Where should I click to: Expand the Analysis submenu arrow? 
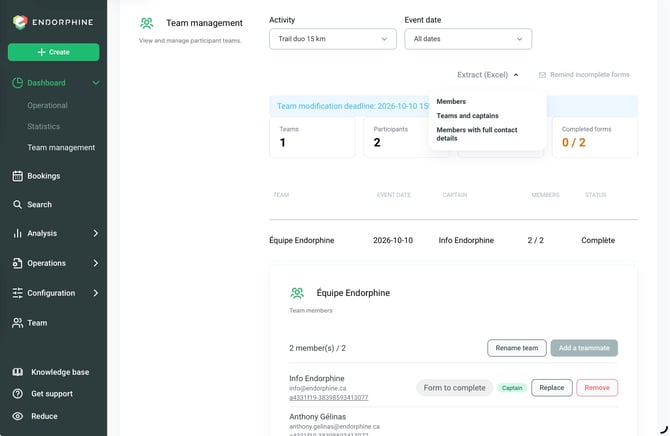(x=96, y=233)
